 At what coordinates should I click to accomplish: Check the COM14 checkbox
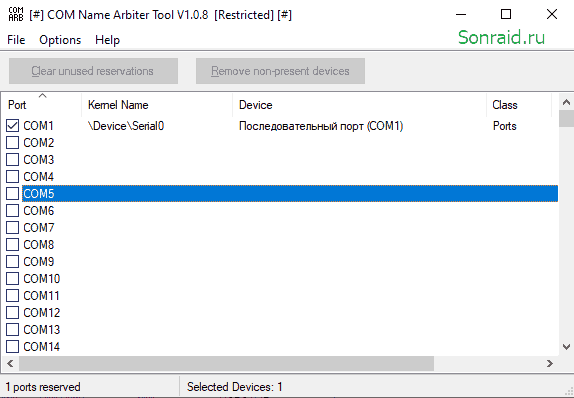[x=12, y=346]
